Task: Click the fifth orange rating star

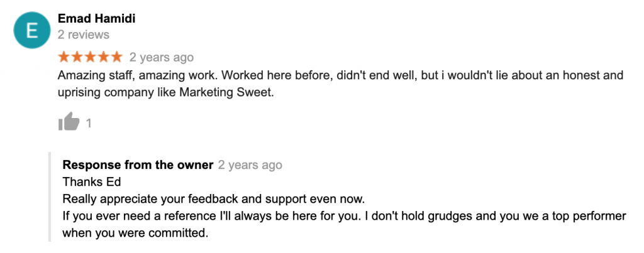Action: click(x=116, y=57)
